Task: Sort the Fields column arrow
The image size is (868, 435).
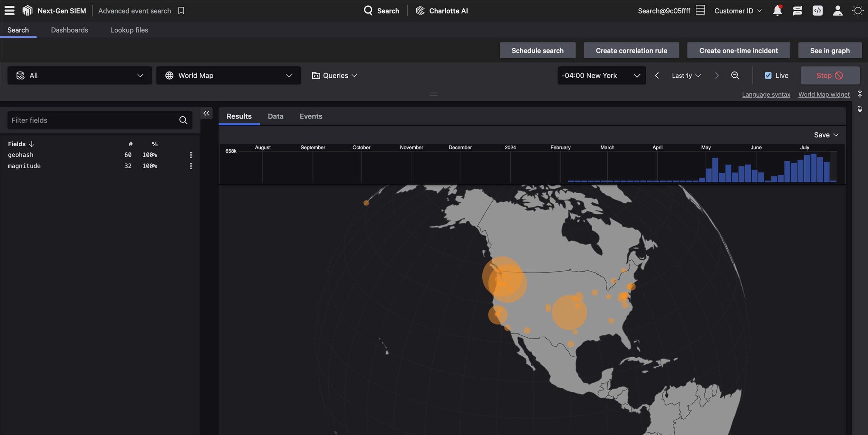Action: point(32,144)
